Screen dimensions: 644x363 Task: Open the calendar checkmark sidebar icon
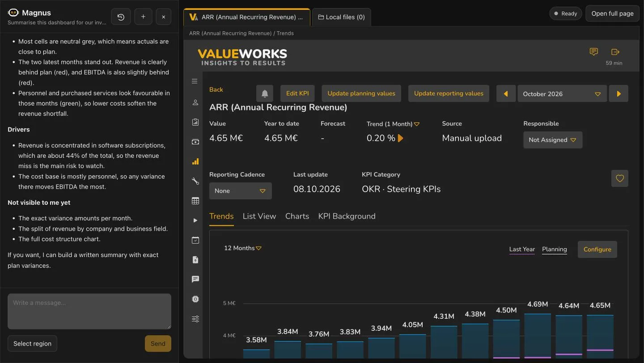pos(195,240)
